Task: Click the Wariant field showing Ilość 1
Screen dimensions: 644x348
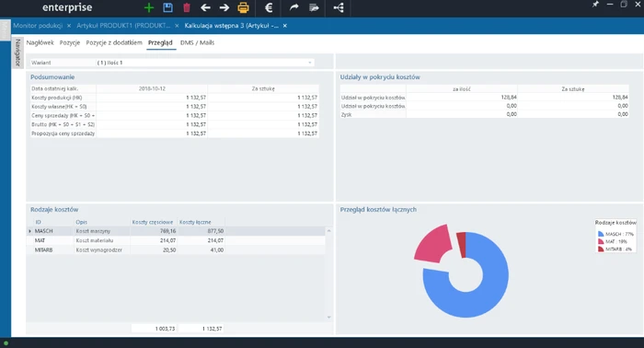Action: tap(204, 63)
